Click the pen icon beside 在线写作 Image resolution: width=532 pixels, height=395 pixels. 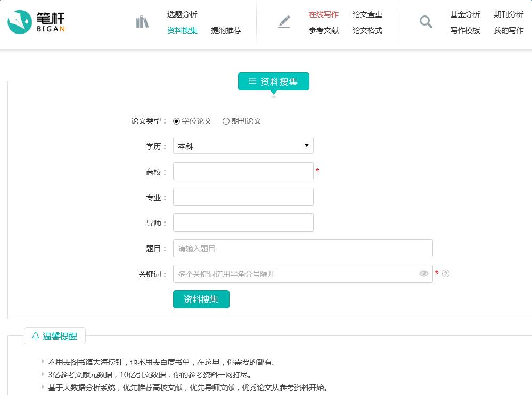284,22
